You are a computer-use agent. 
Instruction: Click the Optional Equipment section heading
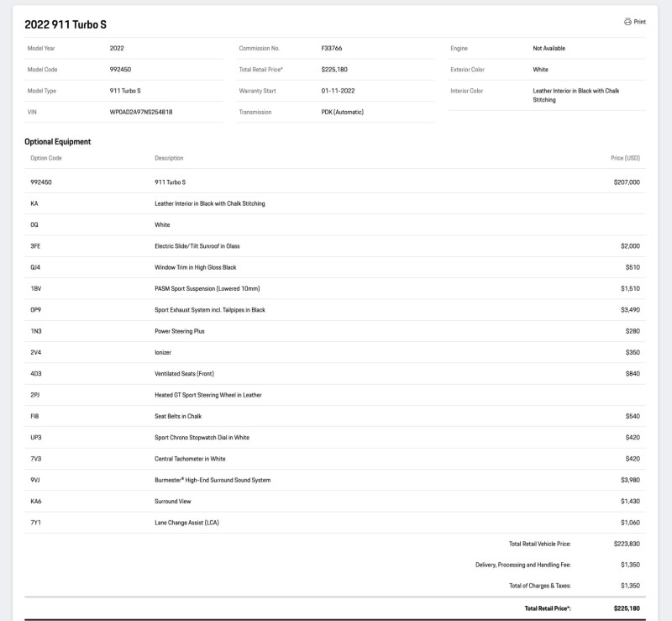click(57, 141)
